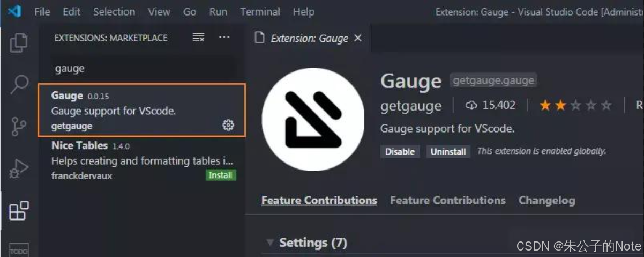The image size is (644, 257).
Task: Clear the extensions search results
Action: (199, 38)
